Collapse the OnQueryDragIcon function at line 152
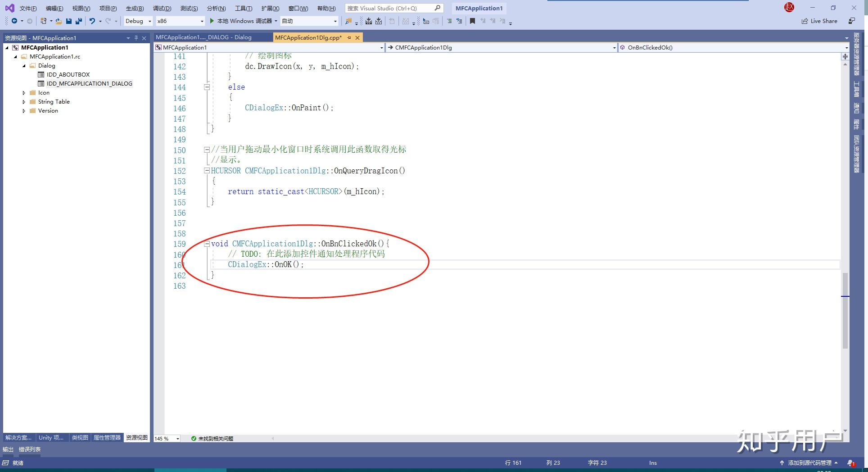Viewport: 868px width, 472px height. click(x=207, y=171)
